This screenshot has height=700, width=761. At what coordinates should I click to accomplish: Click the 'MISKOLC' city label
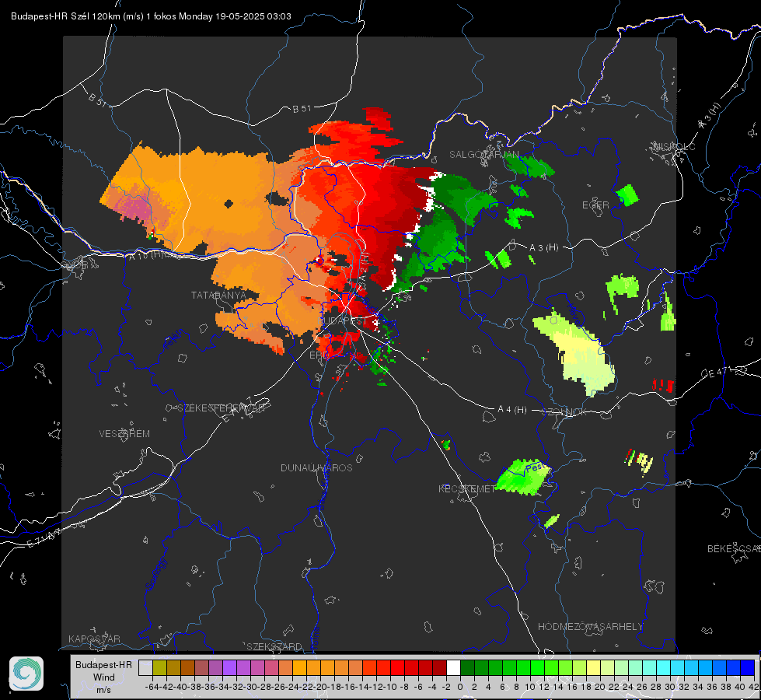(674, 147)
